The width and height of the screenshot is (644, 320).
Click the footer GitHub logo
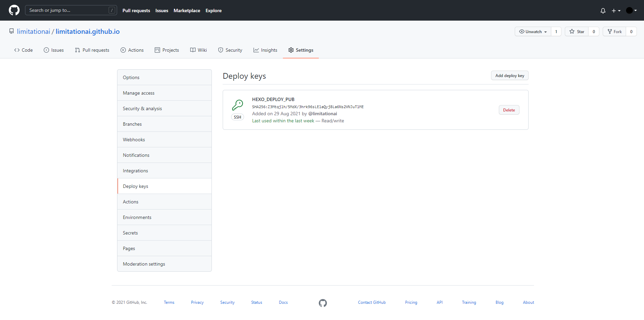click(323, 303)
